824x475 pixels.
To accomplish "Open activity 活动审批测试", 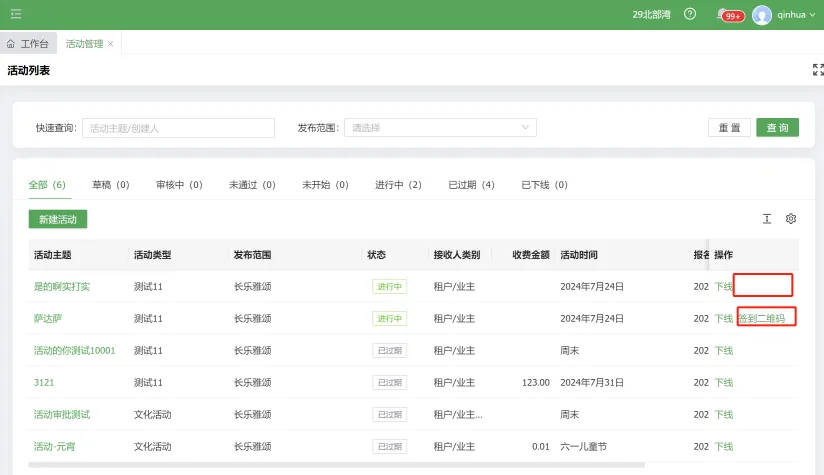I will tap(62, 415).
